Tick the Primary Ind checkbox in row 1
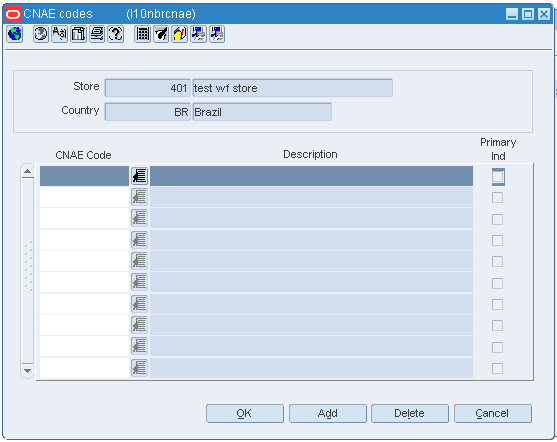The width and height of the screenshot is (557, 442). [x=498, y=177]
